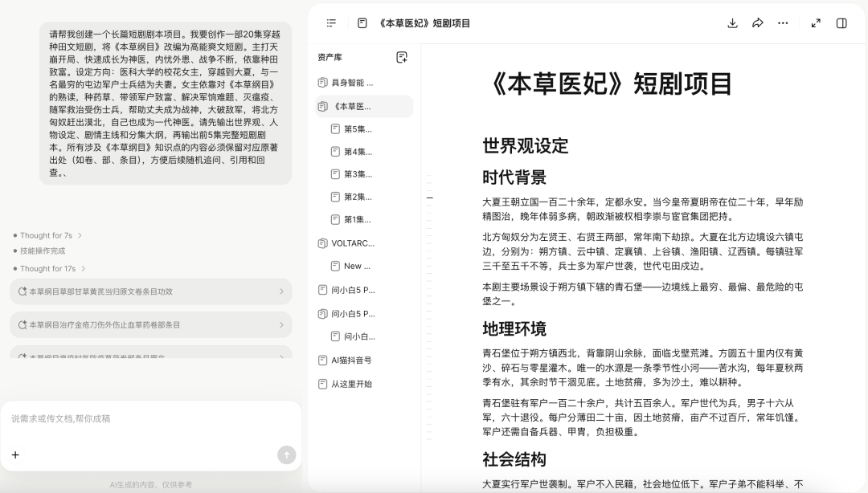The image size is (868, 493).
Task: Click the plus attachment button in chat
Action: (15, 454)
